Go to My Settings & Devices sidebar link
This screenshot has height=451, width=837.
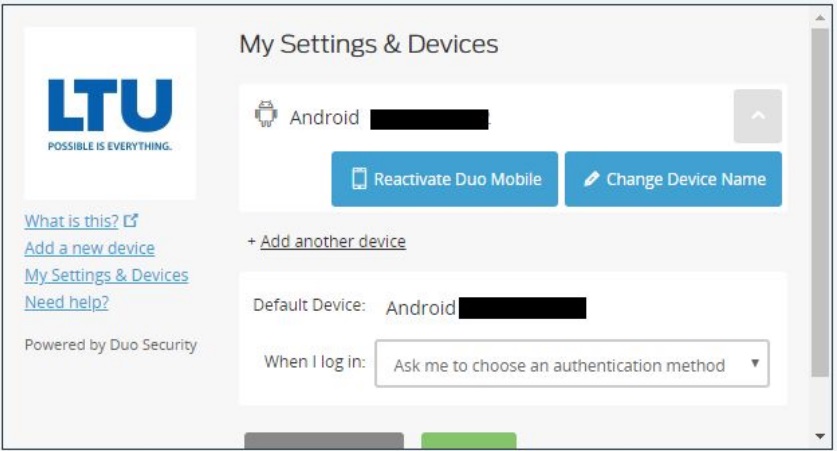(x=106, y=275)
